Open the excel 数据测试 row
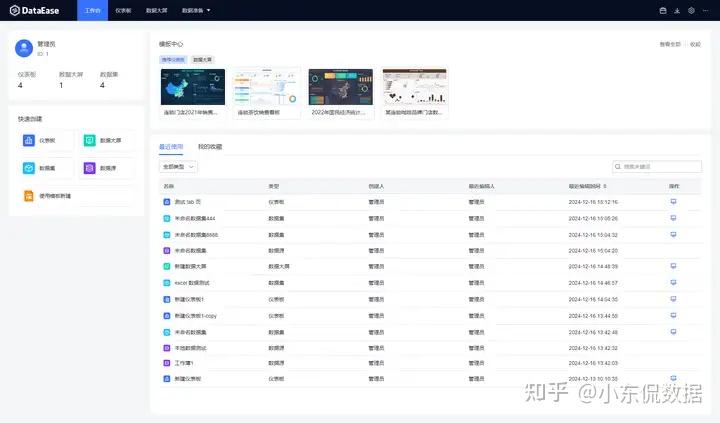Viewport: 720px width, 423px height. 192,283
